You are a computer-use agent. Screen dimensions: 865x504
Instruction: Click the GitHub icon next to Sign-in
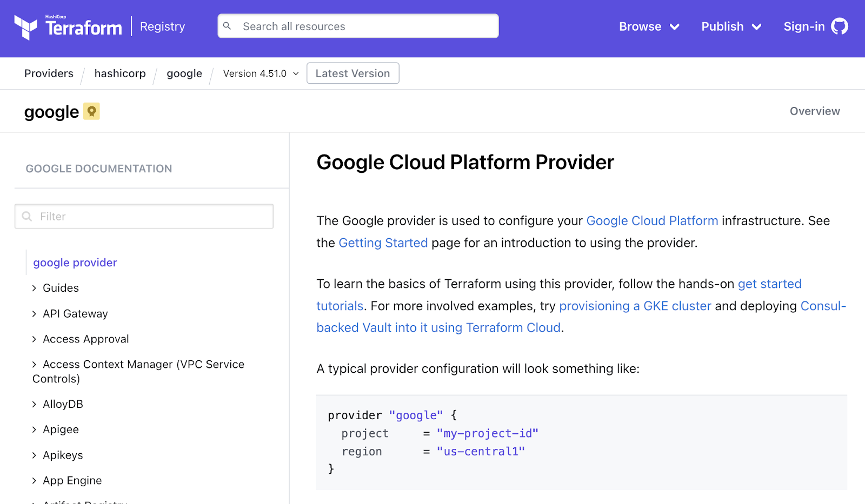click(x=839, y=26)
